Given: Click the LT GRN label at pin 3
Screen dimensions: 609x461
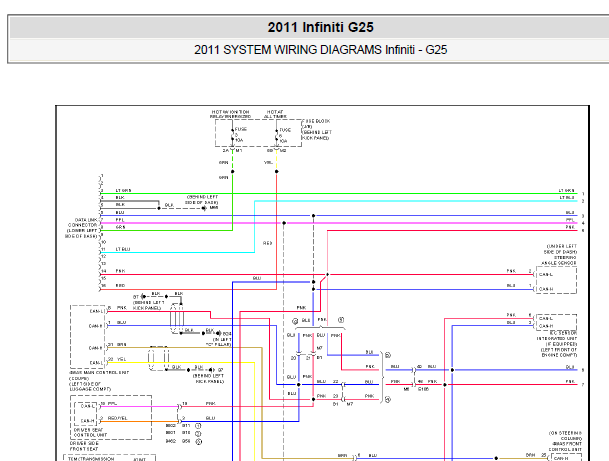Looking at the screenshot, I should click(x=124, y=190).
